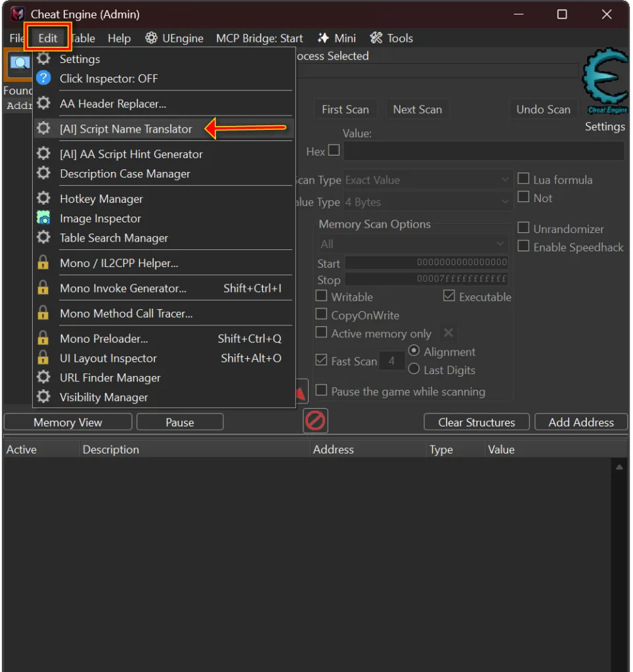Choose Description Case Manager menu entry
633x672 pixels.
163,174
